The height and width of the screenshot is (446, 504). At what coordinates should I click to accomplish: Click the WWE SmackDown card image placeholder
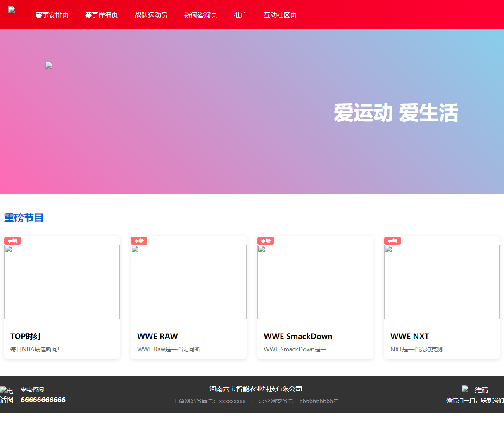(x=315, y=282)
